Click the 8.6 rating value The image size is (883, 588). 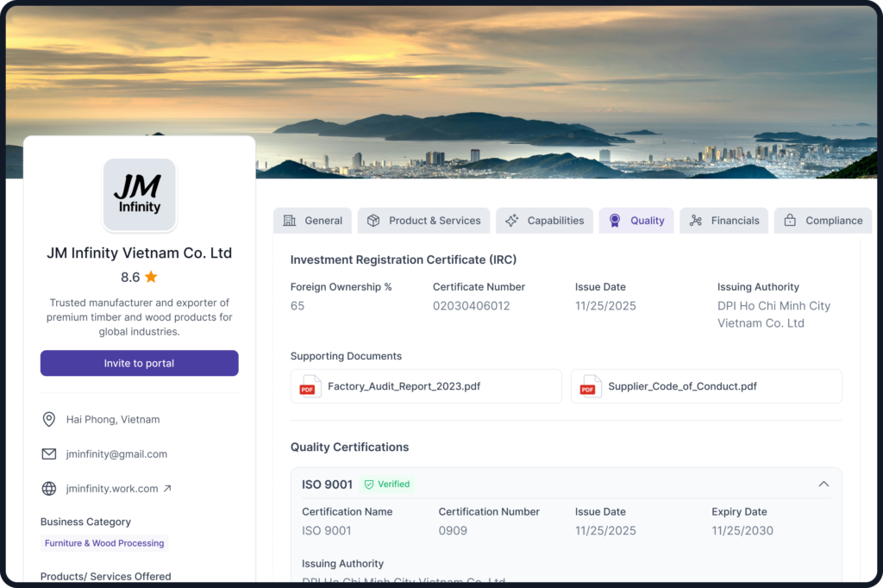pyautogui.click(x=130, y=277)
